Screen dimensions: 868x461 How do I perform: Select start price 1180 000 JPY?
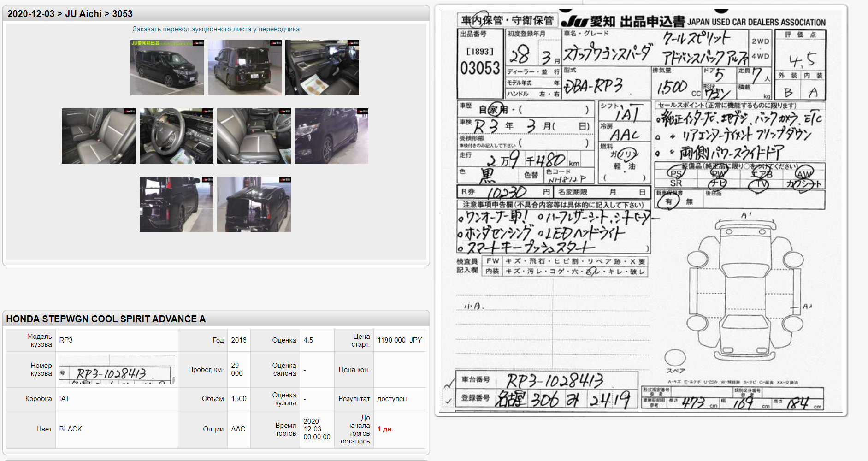pyautogui.click(x=400, y=340)
